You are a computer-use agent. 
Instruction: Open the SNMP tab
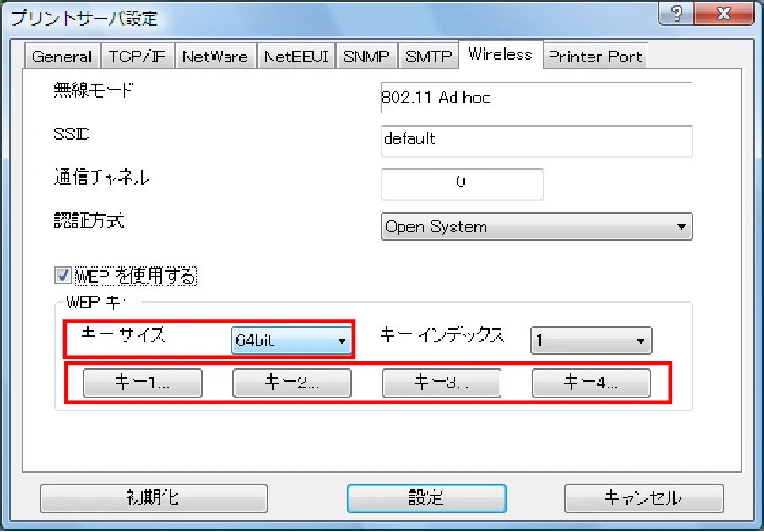[x=366, y=56]
